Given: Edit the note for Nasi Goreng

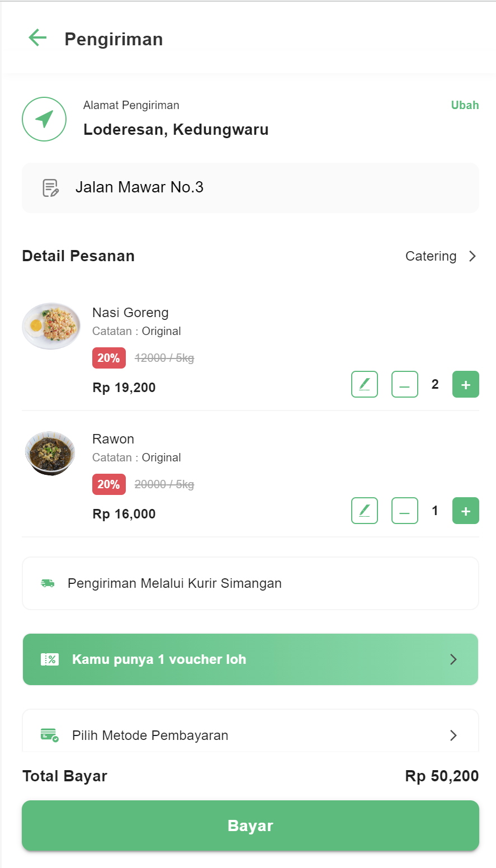Looking at the screenshot, I should coord(365,384).
